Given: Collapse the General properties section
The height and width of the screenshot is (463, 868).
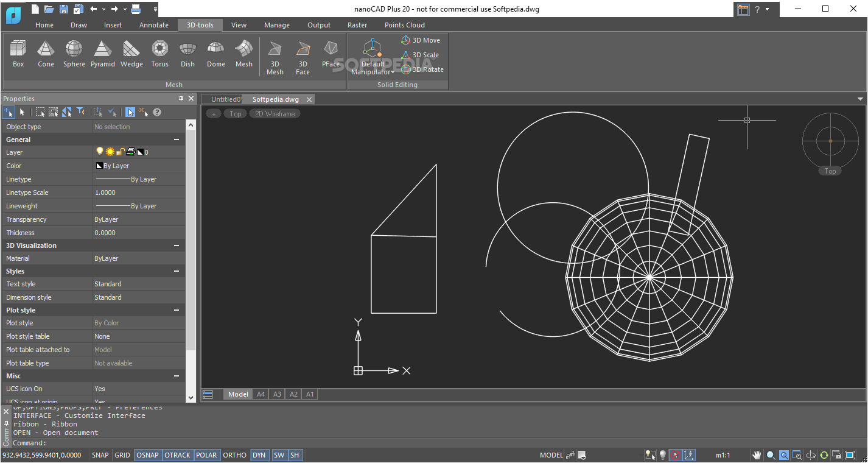Looking at the screenshot, I should (177, 140).
